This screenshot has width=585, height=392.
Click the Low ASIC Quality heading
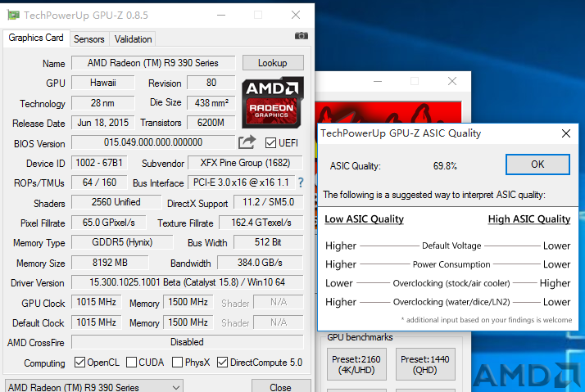point(364,219)
